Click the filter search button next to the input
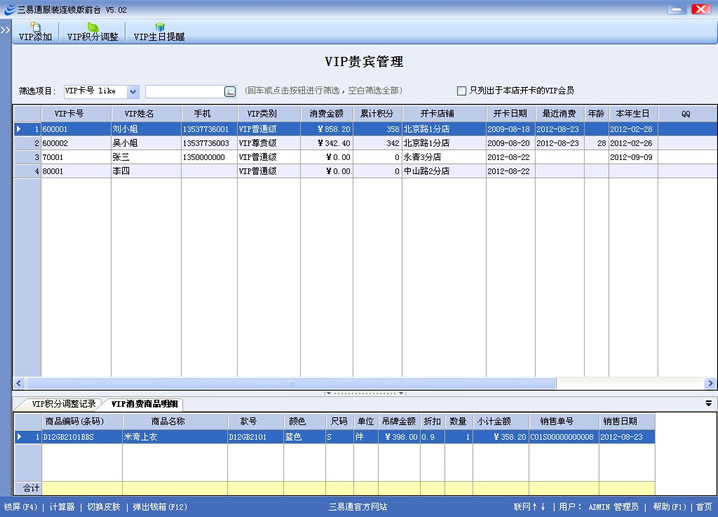 point(230,91)
